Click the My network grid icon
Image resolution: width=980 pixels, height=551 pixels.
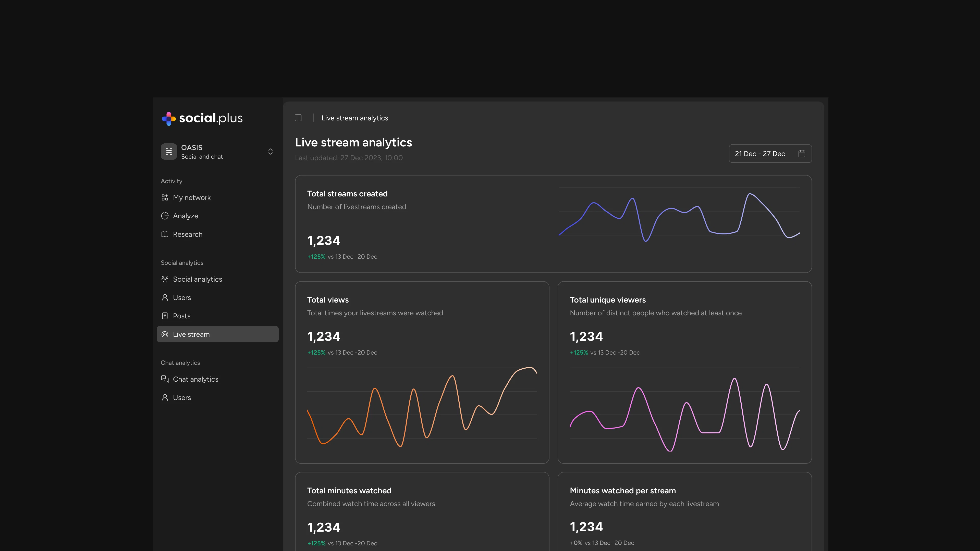tap(165, 197)
